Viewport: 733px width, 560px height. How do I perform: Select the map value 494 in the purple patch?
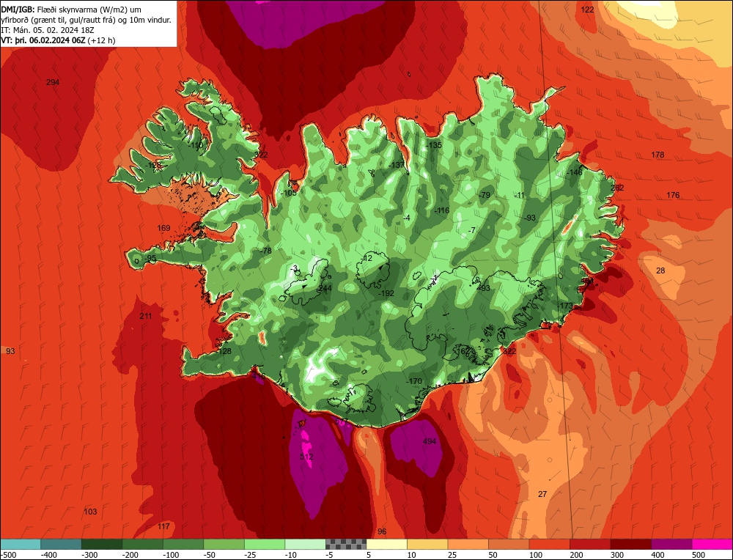coord(429,441)
